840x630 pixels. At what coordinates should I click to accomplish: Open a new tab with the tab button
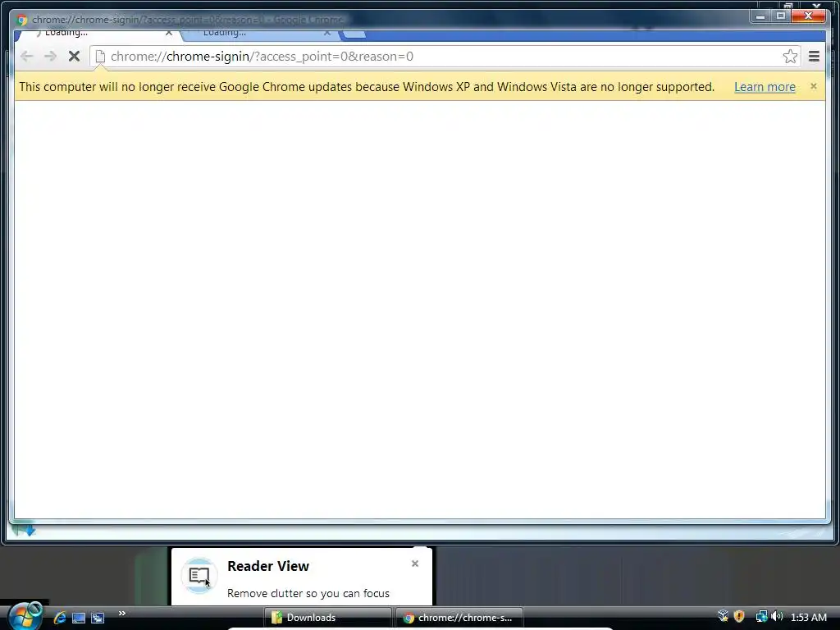pos(354,34)
